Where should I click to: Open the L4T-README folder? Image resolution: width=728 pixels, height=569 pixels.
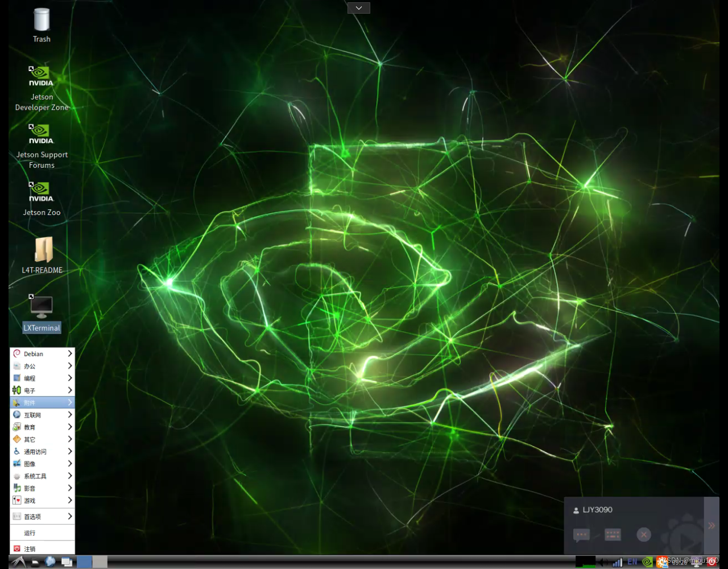(42, 255)
